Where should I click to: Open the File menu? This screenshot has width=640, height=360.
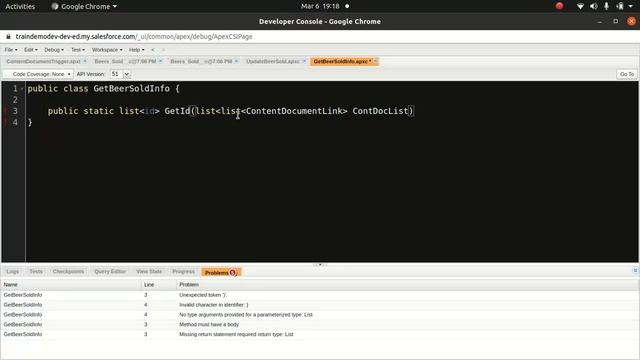(x=11, y=50)
